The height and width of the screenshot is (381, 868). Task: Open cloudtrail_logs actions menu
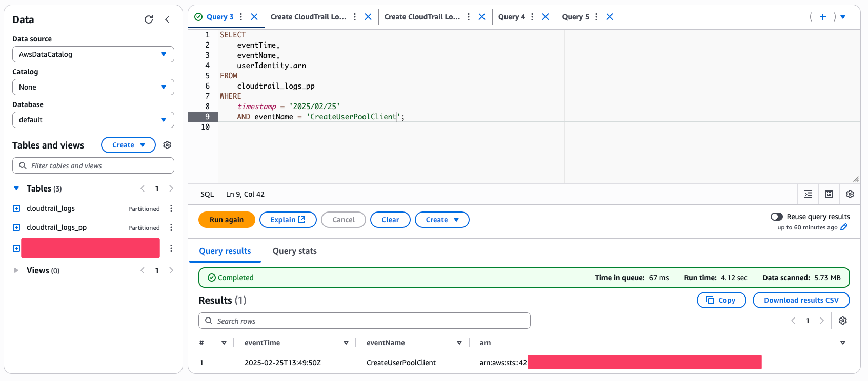(171, 208)
